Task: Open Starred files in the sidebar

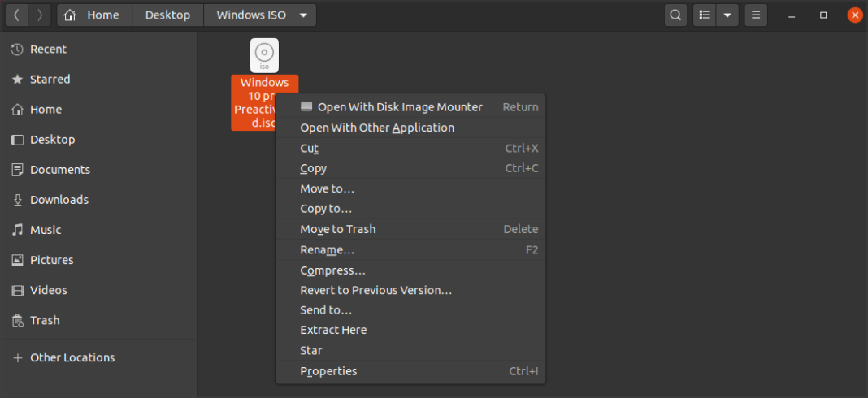Action: [50, 80]
